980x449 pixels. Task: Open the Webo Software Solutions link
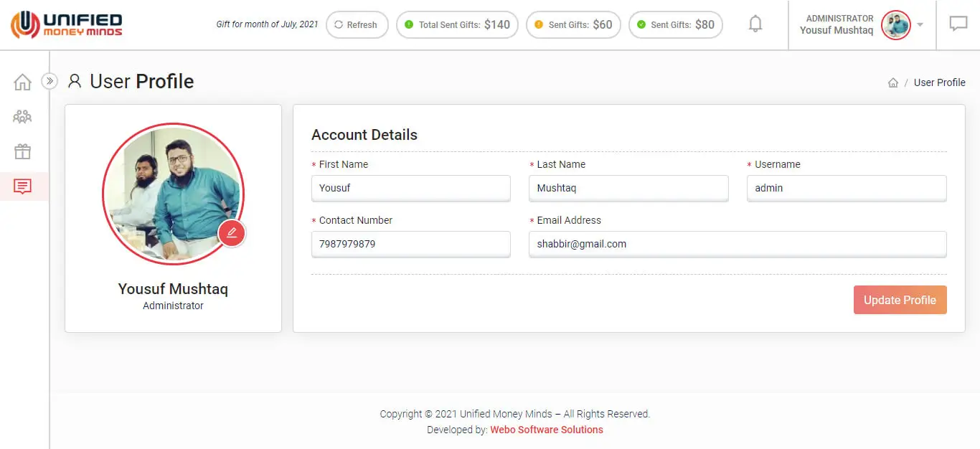tap(546, 430)
